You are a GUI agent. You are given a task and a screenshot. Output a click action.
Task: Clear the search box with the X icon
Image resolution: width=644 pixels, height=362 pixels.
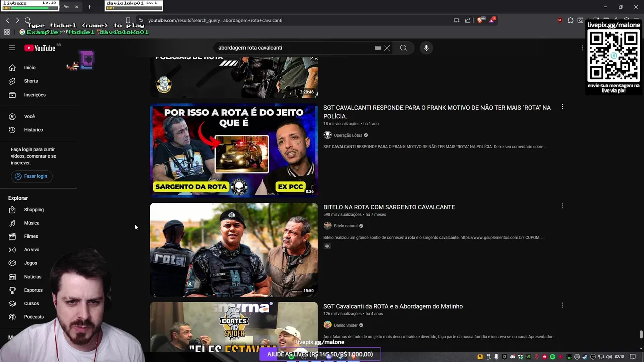387,48
